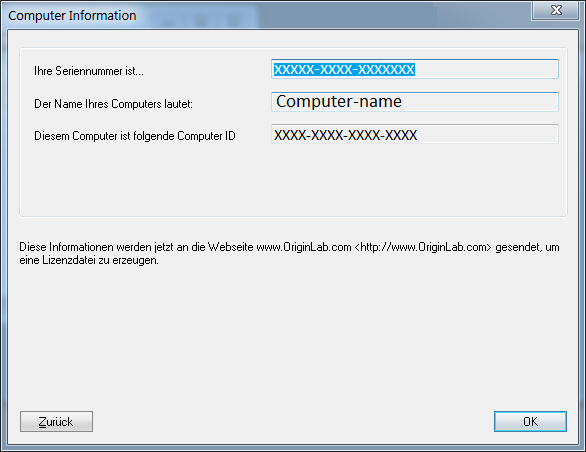Select the Computer ID field
The height and width of the screenshot is (452, 586).
point(414,134)
